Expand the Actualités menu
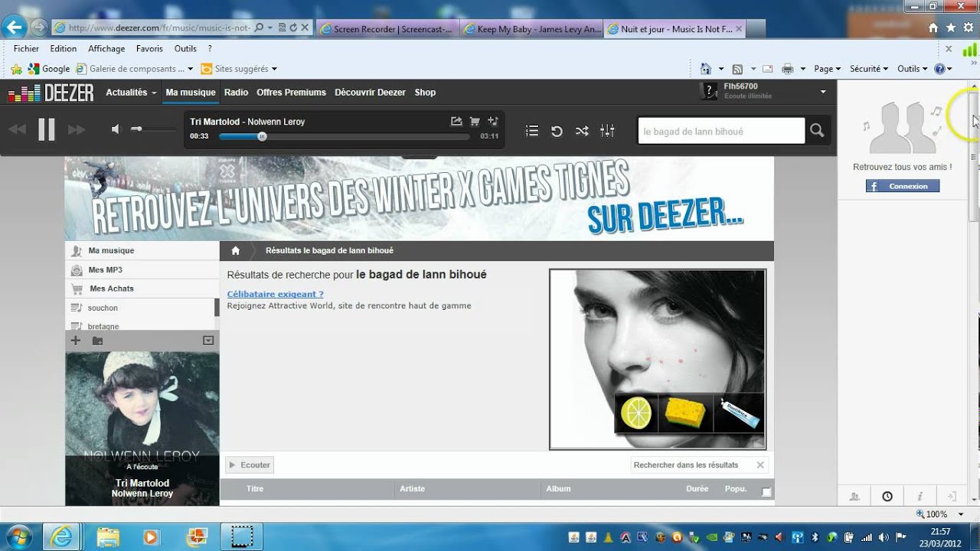This screenshot has width=980, height=551. point(131,92)
